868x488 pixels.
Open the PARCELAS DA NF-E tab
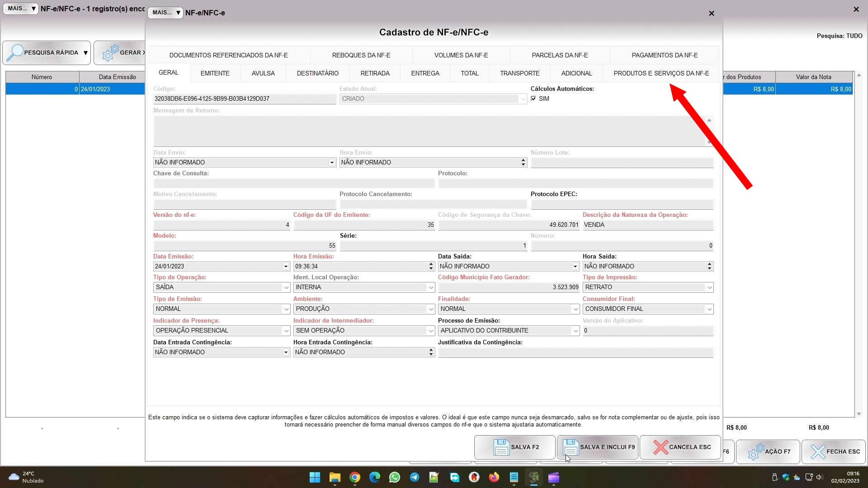tap(560, 55)
